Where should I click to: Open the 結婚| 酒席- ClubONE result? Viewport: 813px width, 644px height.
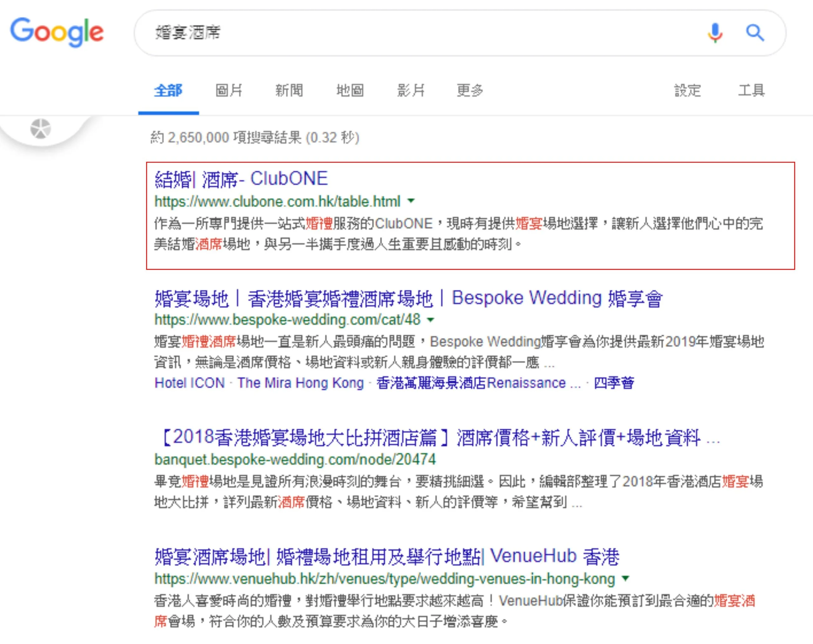pyautogui.click(x=241, y=179)
